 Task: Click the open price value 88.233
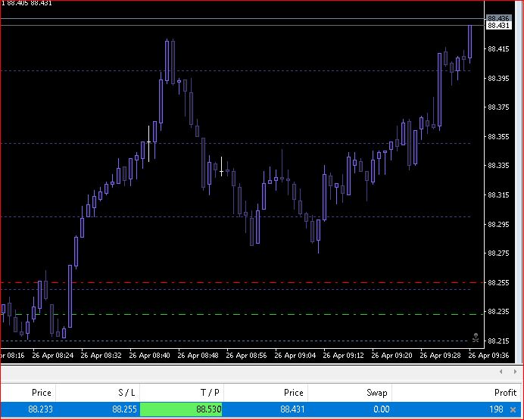(40, 409)
